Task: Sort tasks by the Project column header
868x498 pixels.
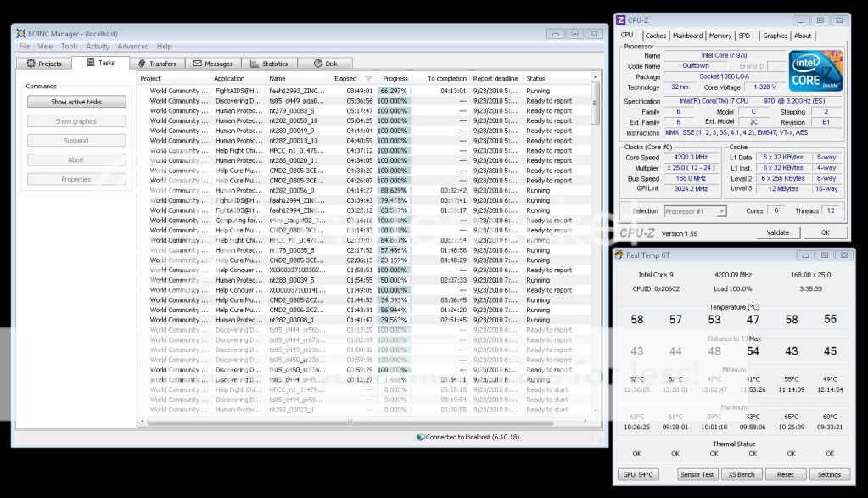Action: pyautogui.click(x=150, y=79)
